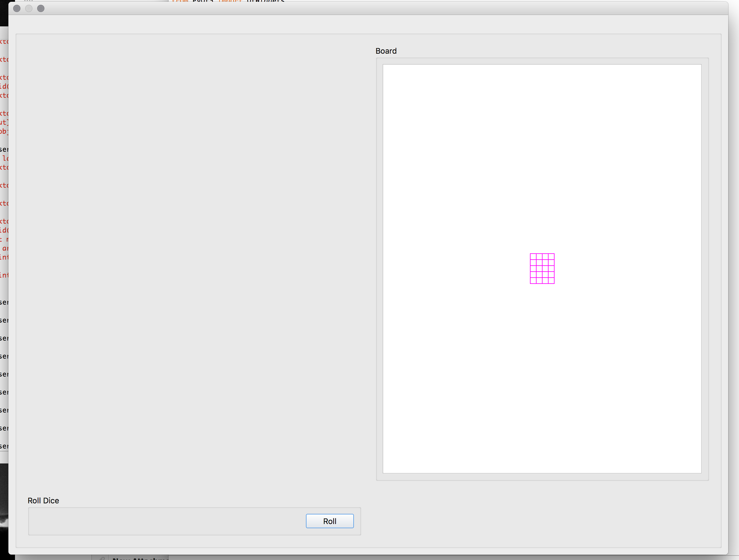Select the first-row second-column magenta grid cell
This screenshot has width=739, height=560.
click(x=540, y=257)
